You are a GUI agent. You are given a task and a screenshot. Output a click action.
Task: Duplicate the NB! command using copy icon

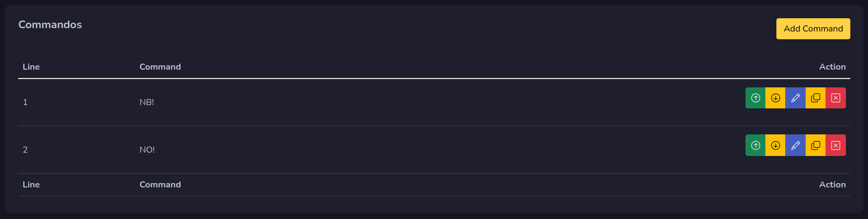(x=816, y=98)
